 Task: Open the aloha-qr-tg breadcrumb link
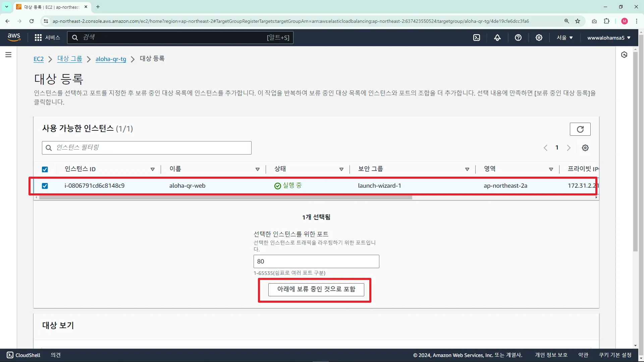(111, 59)
